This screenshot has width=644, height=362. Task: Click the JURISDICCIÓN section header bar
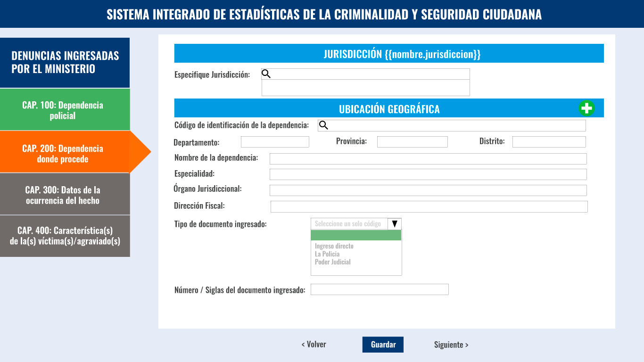[x=389, y=53]
